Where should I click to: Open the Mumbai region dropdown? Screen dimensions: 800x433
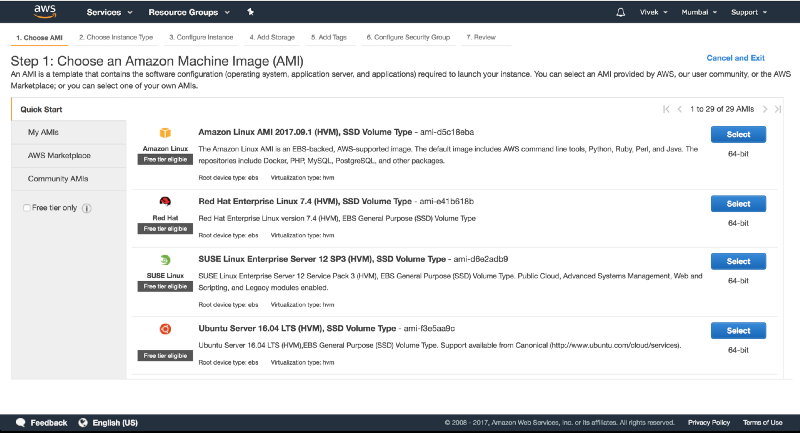click(699, 12)
